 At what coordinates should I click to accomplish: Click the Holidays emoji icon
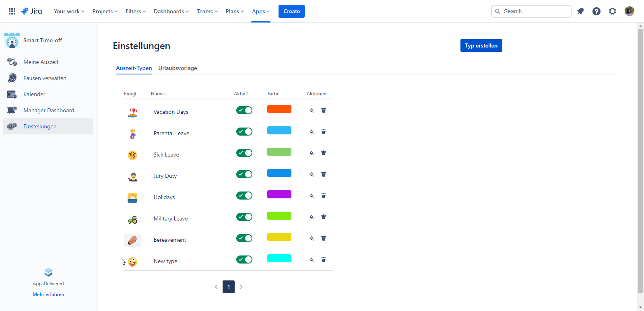[132, 198]
